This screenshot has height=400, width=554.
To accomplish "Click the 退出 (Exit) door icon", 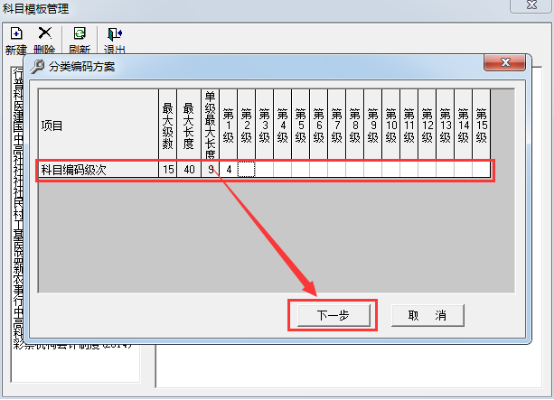I will 114,34.
